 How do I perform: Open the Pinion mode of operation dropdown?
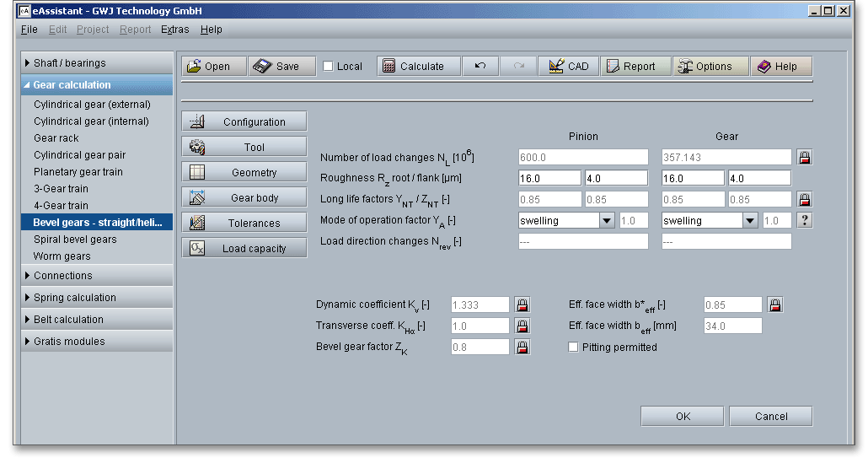(x=606, y=220)
